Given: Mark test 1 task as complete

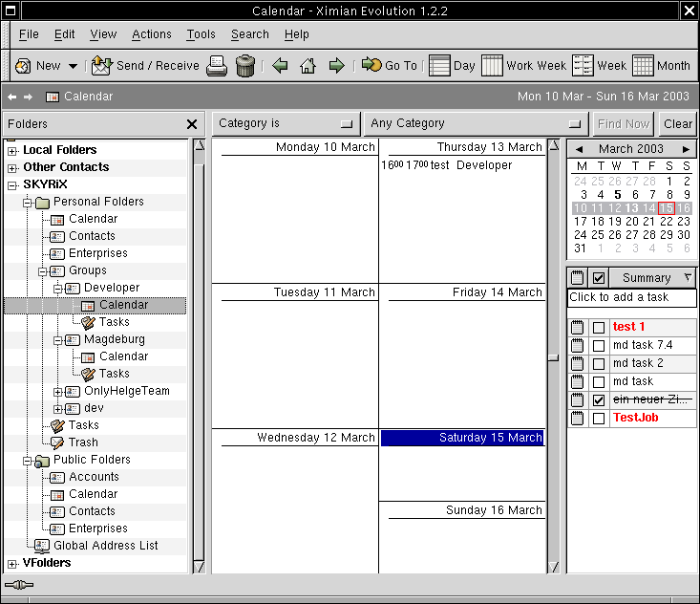Looking at the screenshot, I should (599, 328).
